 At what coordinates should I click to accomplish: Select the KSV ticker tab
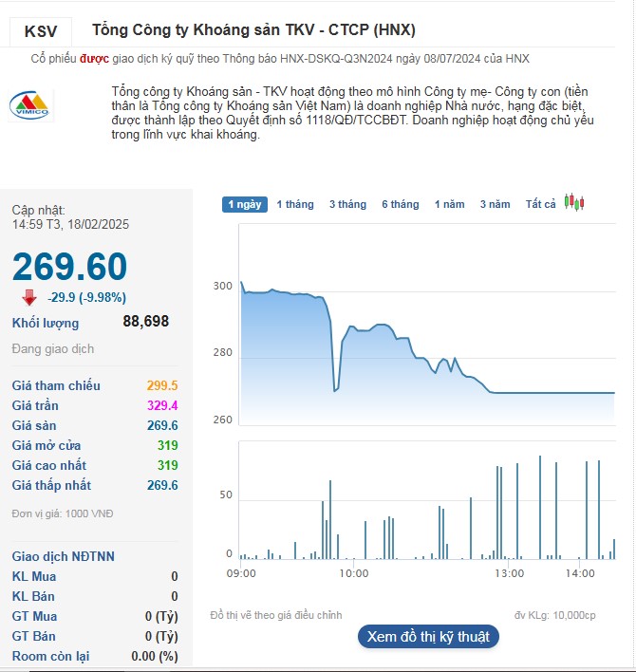pos(41,31)
